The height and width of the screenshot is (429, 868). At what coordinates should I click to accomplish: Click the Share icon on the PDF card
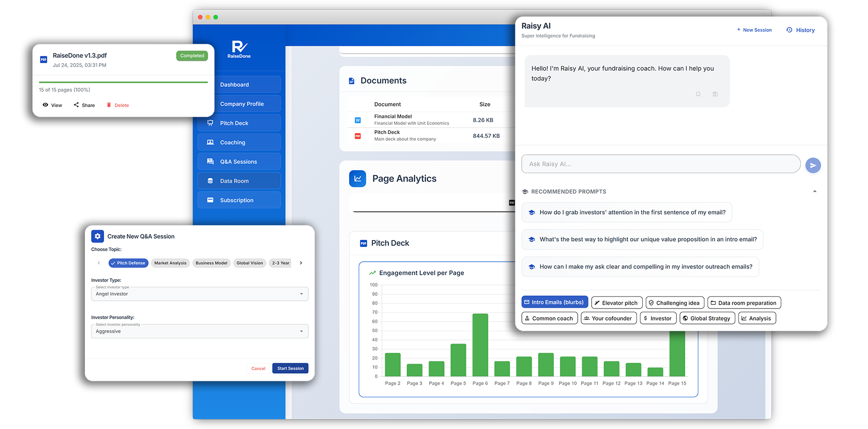tap(76, 105)
